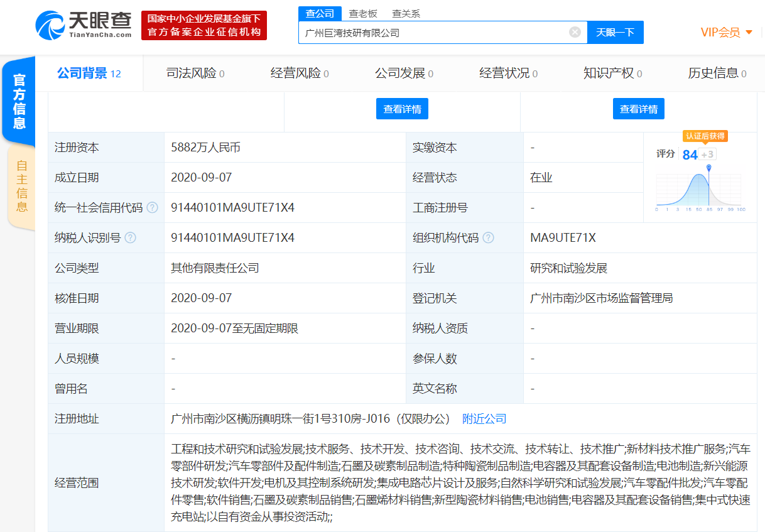765x532 pixels.
Task: Open the 公司背景 tab
Action: 89,73
